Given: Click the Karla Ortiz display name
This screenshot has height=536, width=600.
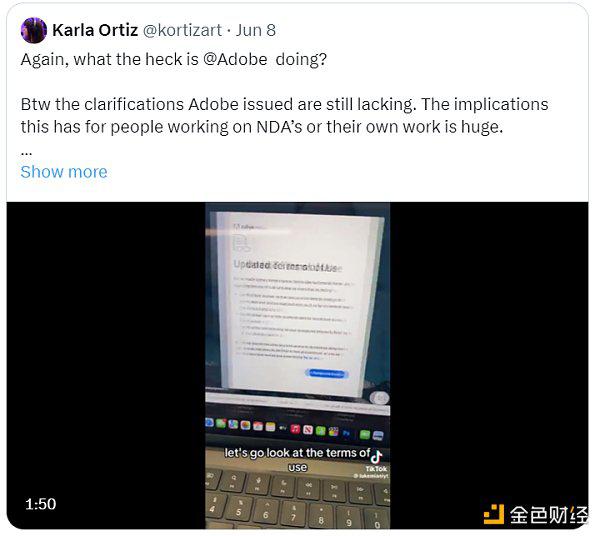Looking at the screenshot, I should [x=95, y=30].
